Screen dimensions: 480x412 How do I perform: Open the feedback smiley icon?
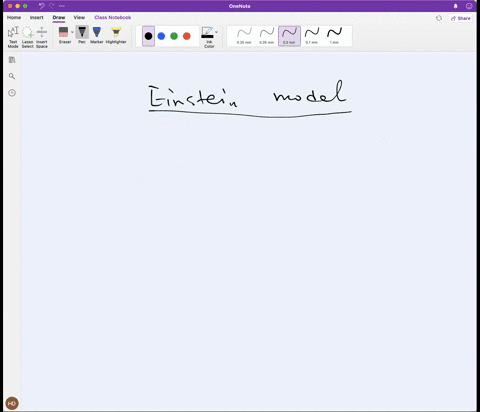click(469, 6)
